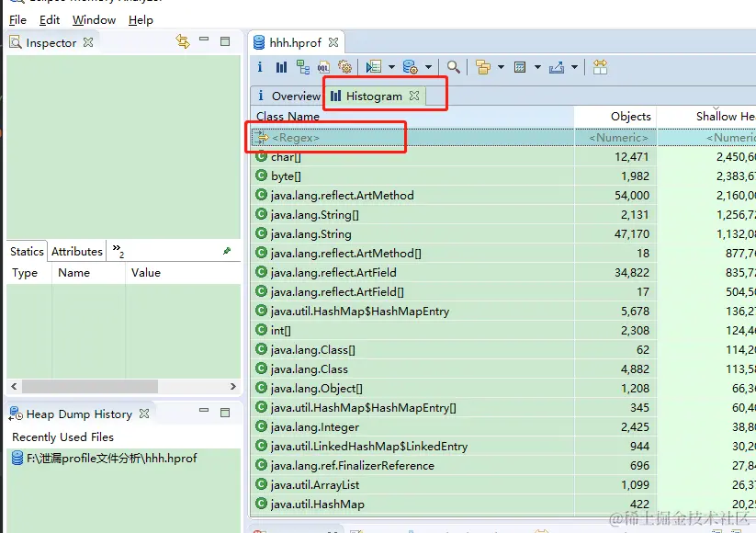The height and width of the screenshot is (533, 756).
Task: Click the green pin icon in Inspector
Action: tap(227, 251)
